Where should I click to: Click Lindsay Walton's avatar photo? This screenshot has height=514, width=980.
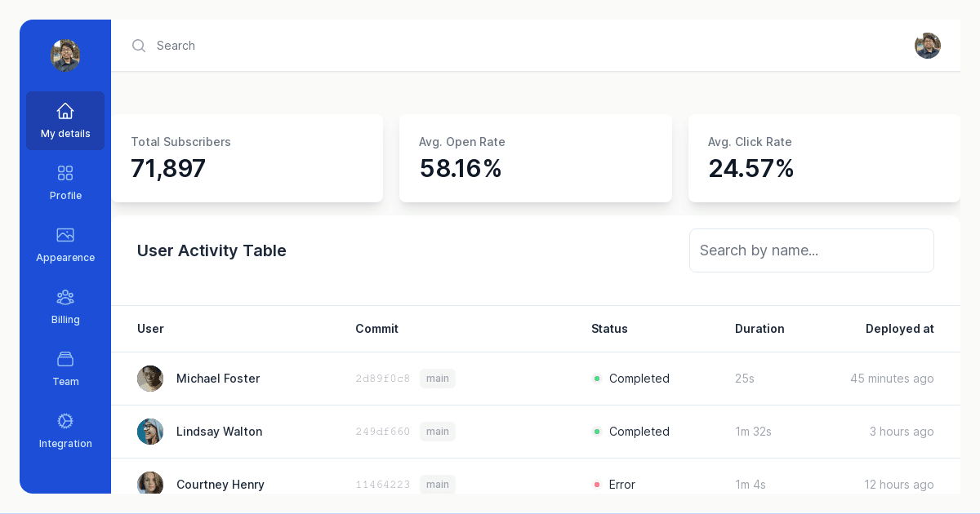click(150, 432)
